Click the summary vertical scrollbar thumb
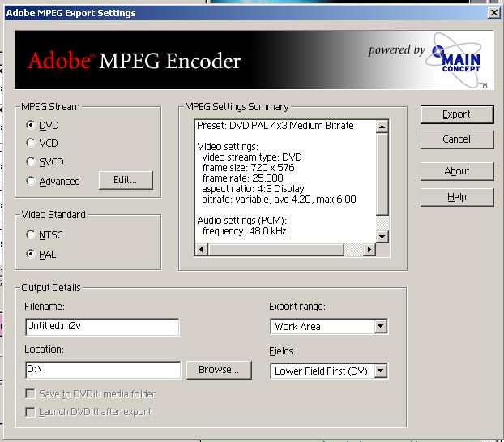This screenshot has width=504, height=442. 382,174
